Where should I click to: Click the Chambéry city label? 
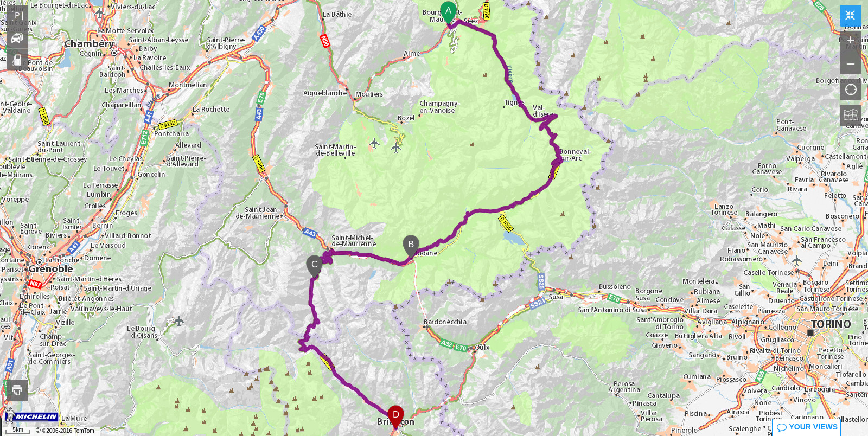pos(90,43)
